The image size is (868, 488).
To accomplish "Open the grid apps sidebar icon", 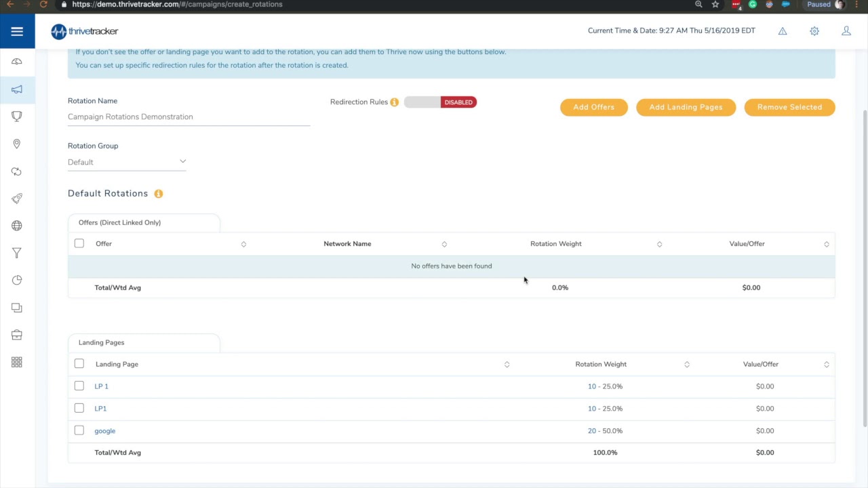I will click(17, 362).
